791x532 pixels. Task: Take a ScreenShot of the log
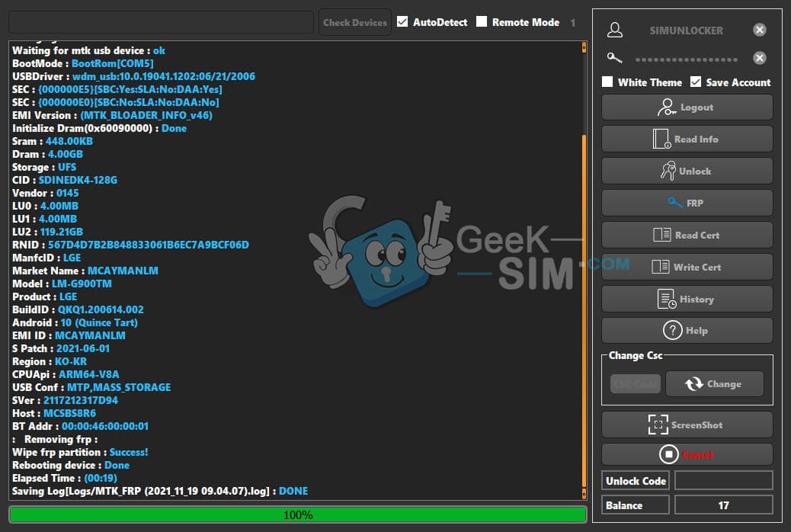pyautogui.click(x=687, y=425)
